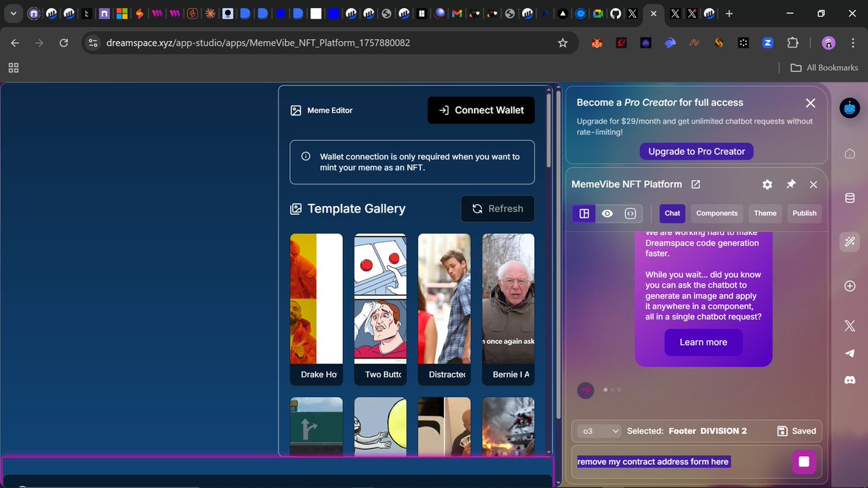Viewport: 868px width, 488px height.
Task: Select the Two Buttons template
Action: (380, 309)
